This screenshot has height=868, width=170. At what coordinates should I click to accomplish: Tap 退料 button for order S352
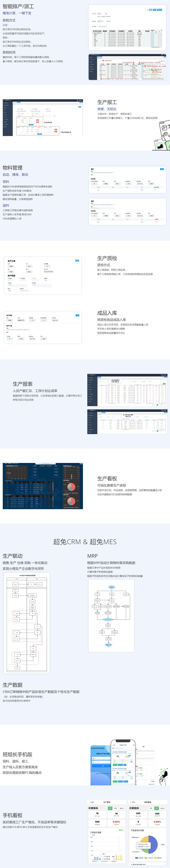click(x=125, y=765)
